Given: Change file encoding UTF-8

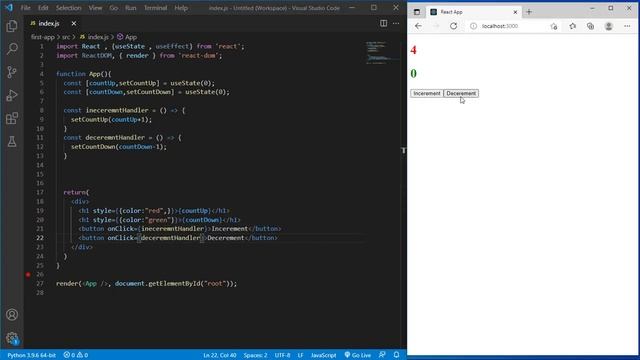Looking at the screenshot, I should click(282, 355).
